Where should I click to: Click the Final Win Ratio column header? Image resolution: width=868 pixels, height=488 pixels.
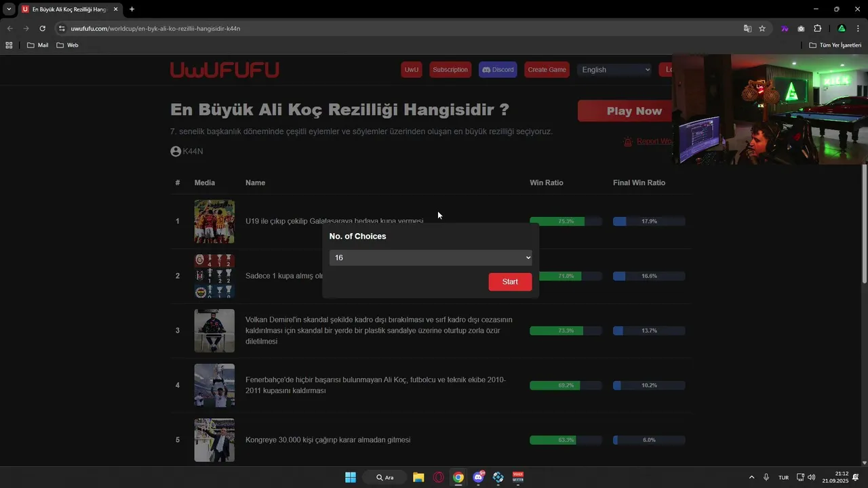tap(639, 183)
